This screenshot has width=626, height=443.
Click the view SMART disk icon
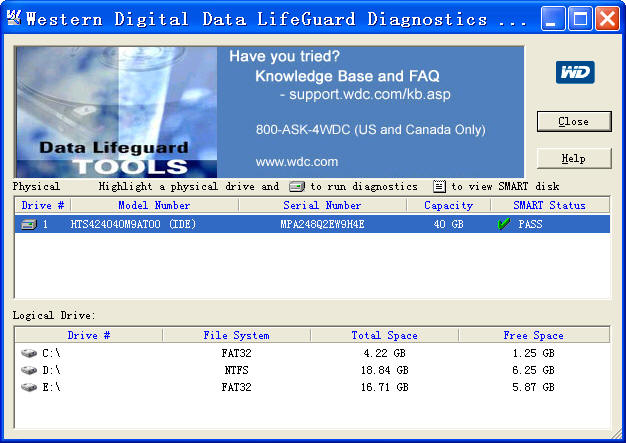pos(438,186)
